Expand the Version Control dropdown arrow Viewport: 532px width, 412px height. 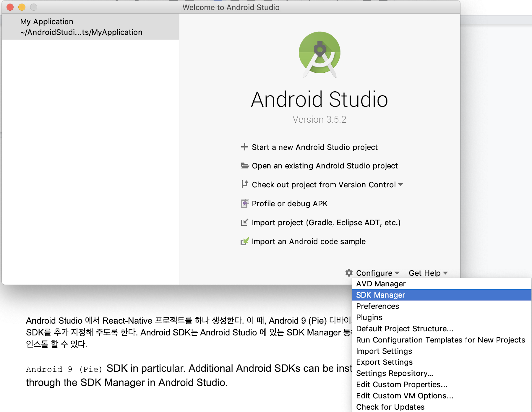click(400, 185)
